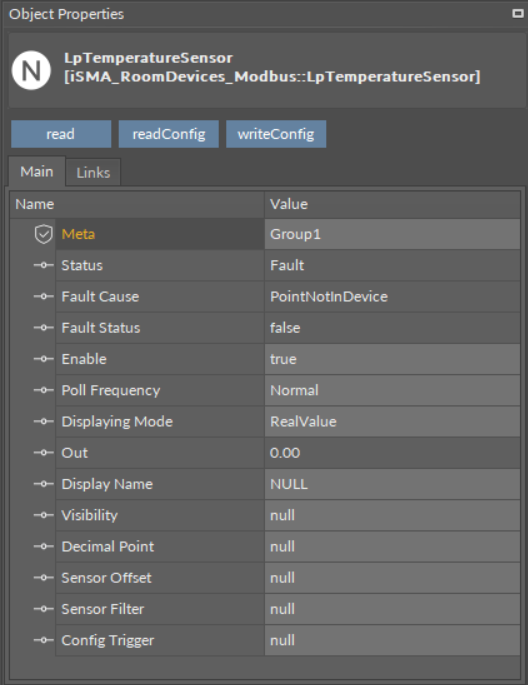Screen dimensions: 528x685
Task: Click the slot icon next to Out
Action: pyautogui.click(x=44, y=453)
